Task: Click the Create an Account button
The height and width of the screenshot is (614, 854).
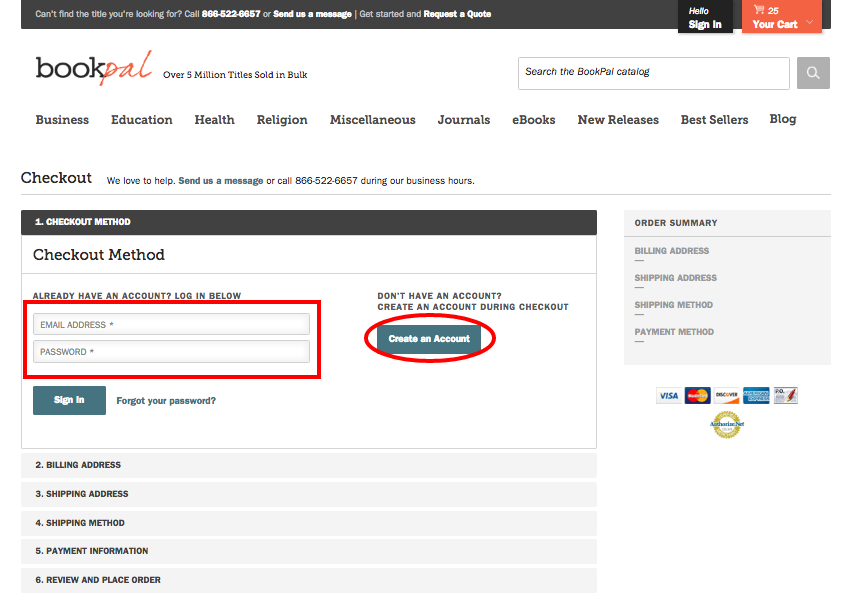Action: click(x=429, y=339)
